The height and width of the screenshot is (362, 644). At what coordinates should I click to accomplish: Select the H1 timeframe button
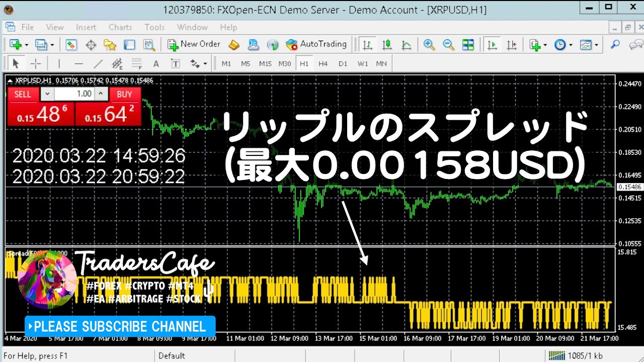304,64
